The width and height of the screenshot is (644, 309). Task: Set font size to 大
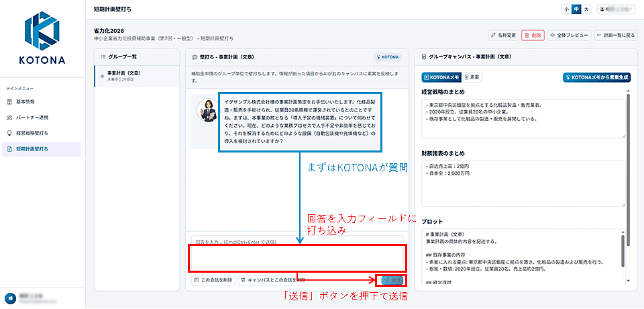[586, 9]
